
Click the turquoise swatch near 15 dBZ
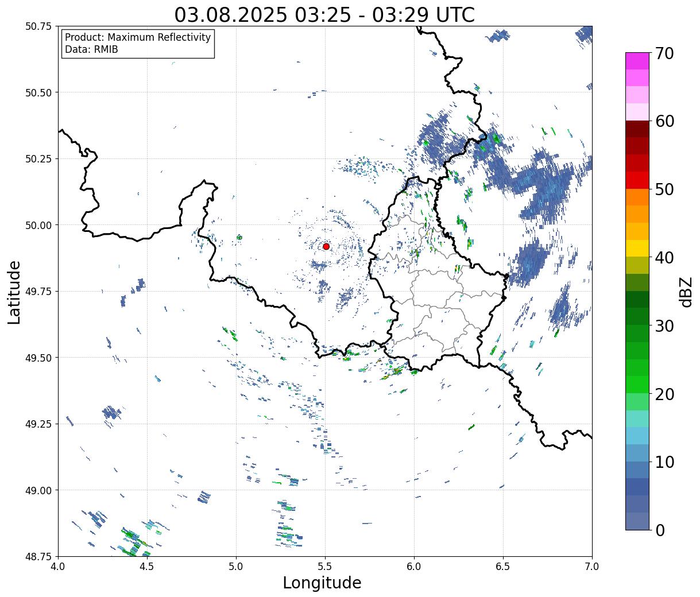pyautogui.click(x=637, y=419)
